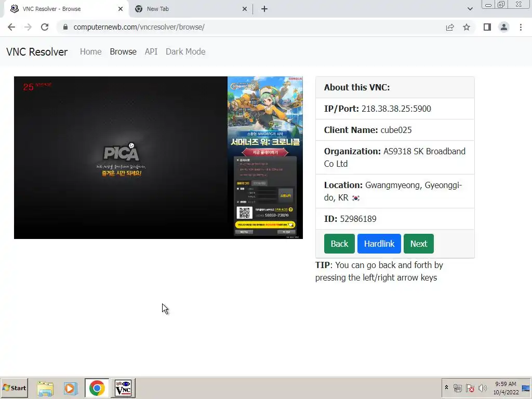Select AS9318 SK Broadband organization text
The width and height of the screenshot is (532, 399).
click(x=395, y=157)
